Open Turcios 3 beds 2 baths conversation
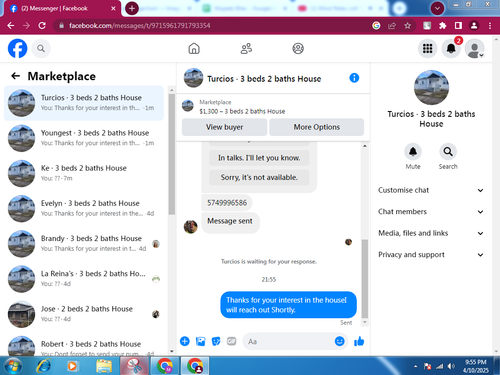 84,103
